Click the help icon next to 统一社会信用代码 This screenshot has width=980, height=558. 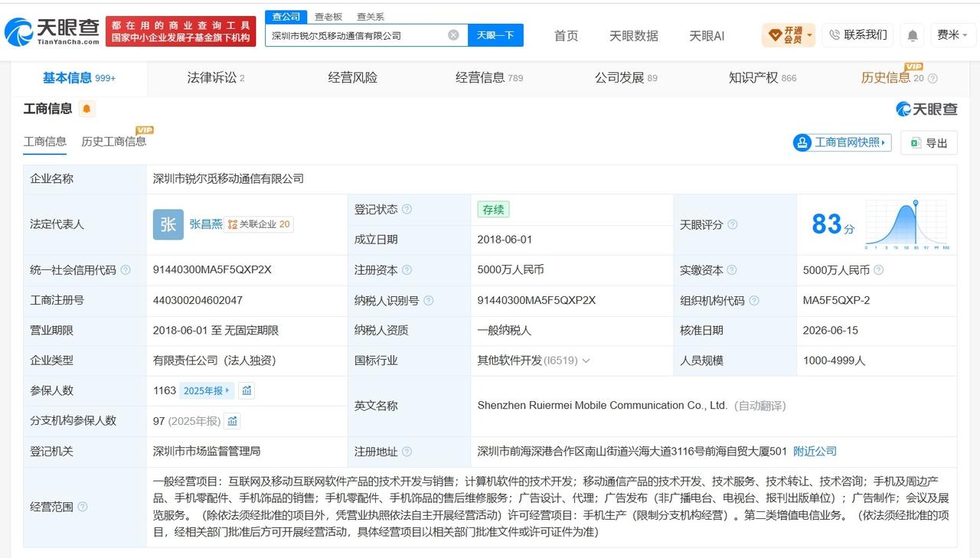pyautogui.click(x=126, y=270)
